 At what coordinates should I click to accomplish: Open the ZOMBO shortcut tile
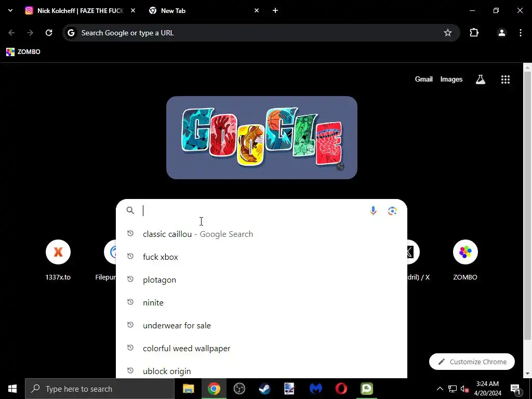(x=465, y=260)
